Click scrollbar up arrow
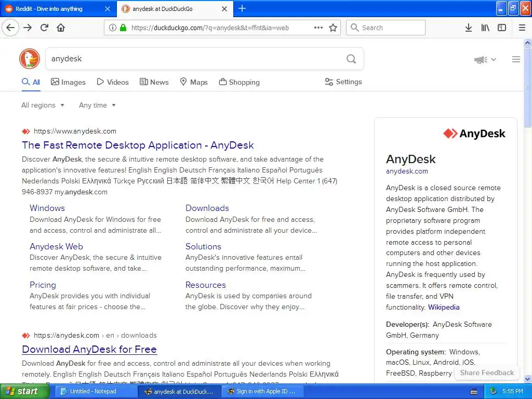This screenshot has width=532, height=399. tap(527, 43)
